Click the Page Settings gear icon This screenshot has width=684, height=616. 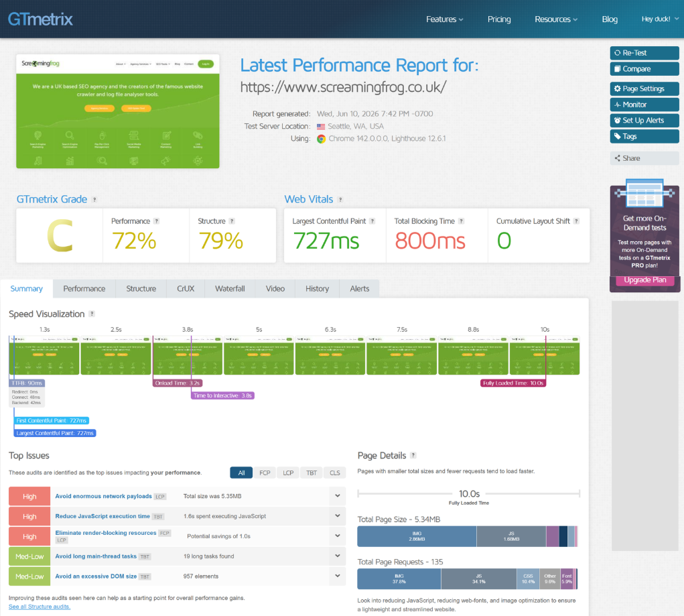tap(617, 88)
